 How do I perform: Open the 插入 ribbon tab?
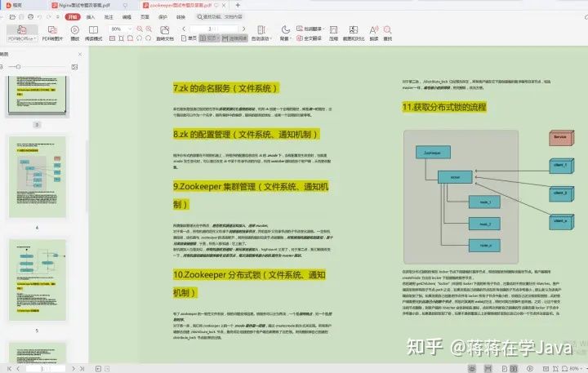(91, 17)
